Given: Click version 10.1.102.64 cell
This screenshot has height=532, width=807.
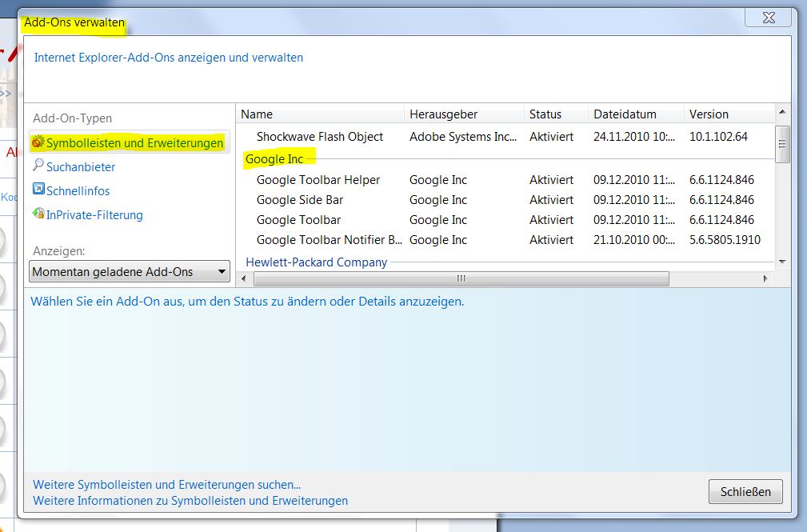Looking at the screenshot, I should [718, 137].
